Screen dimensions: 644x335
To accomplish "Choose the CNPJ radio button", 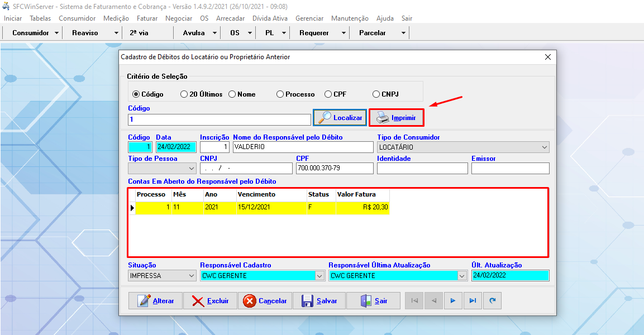I will pos(376,94).
